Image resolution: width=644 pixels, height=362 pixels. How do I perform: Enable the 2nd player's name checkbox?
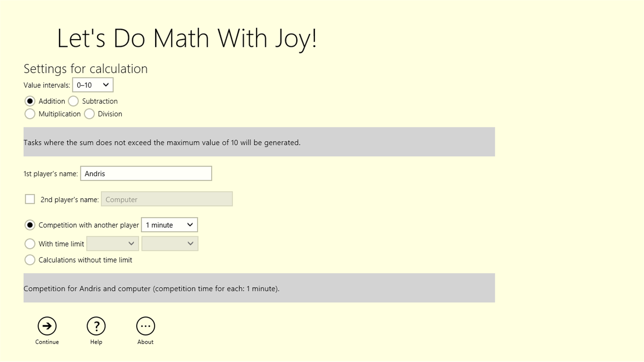pyautogui.click(x=30, y=199)
